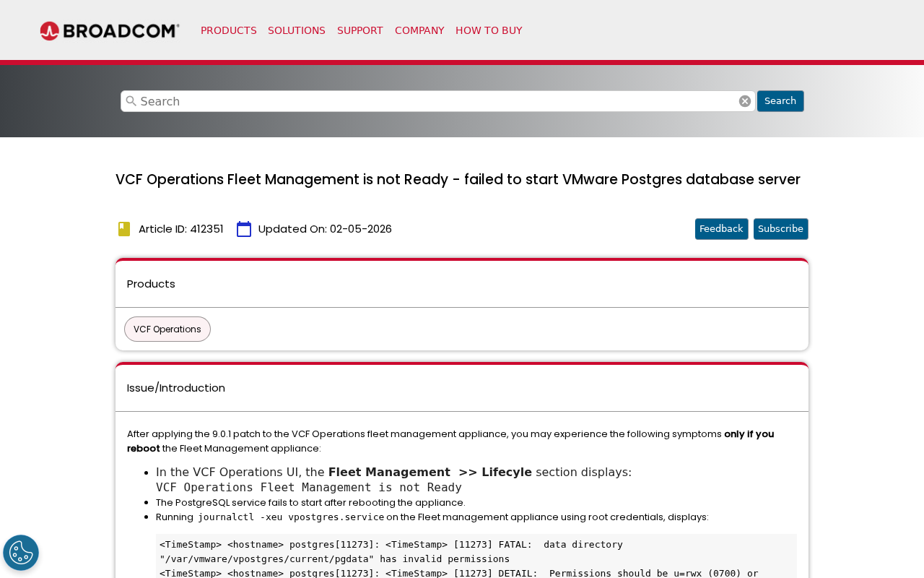This screenshot has height=578, width=924.
Task: Open the PRODUCTS menu
Action: [228, 30]
